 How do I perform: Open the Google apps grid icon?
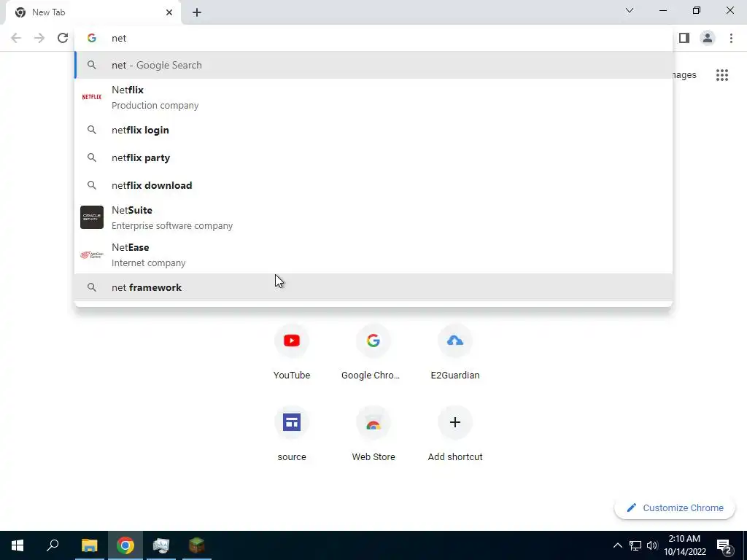(721, 75)
